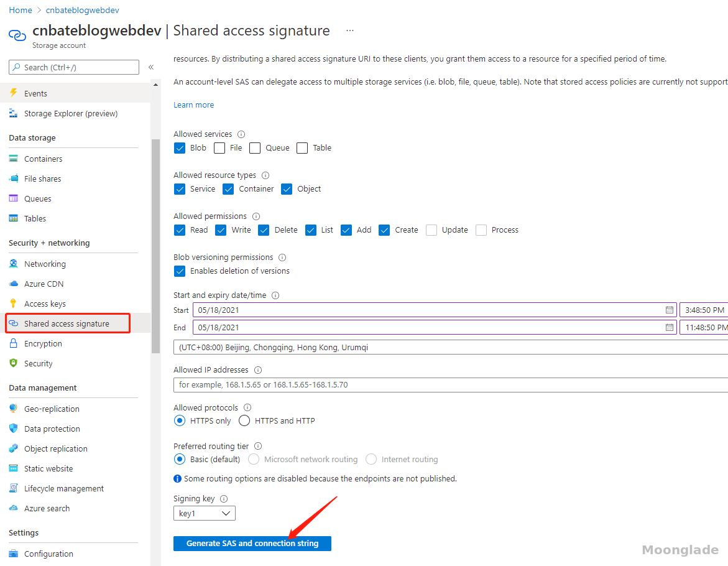Open the Signing key dropdown

(x=205, y=514)
